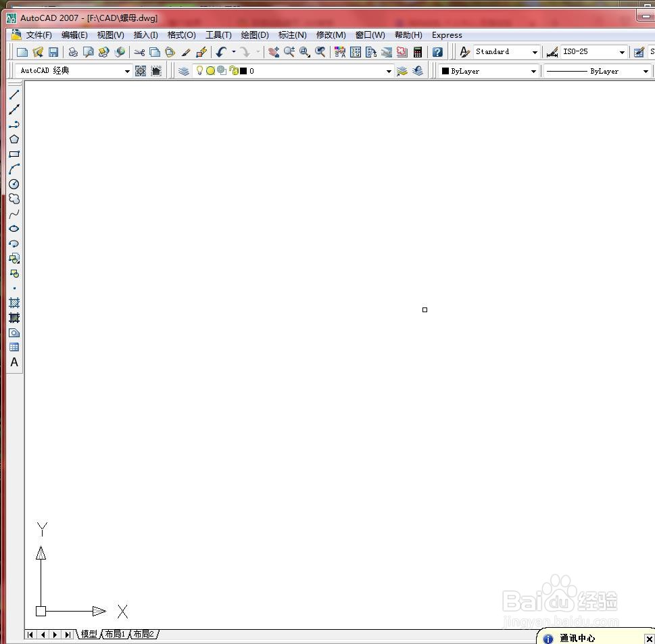655x644 pixels.
Task: Select the Region tool
Action: coord(14,333)
